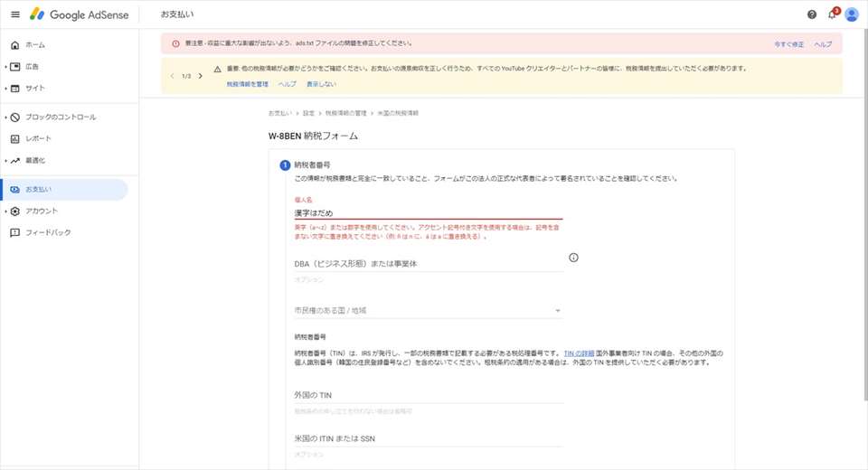Expand the 広告 sidebar section arrow

click(5, 66)
